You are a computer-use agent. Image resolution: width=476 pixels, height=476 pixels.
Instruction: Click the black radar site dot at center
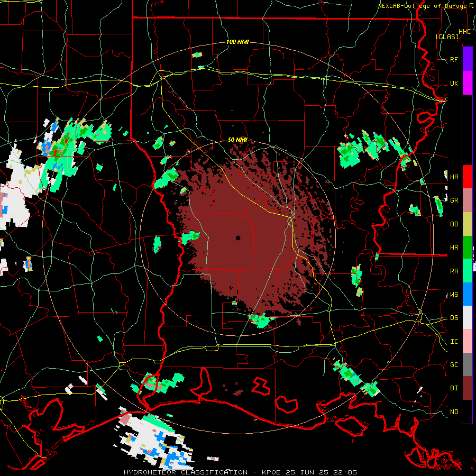238,238
